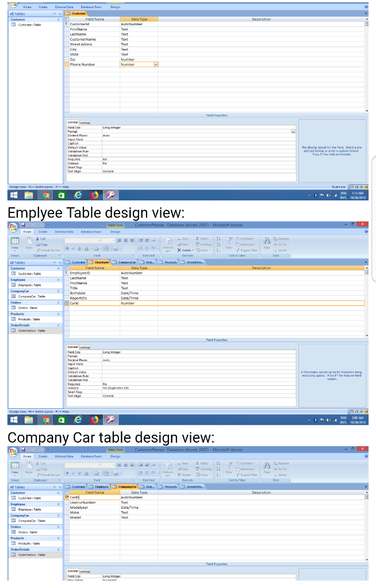Image resolution: width=376 pixels, height=588 pixels.
Task: Click Selection in the Company Car window ribbon
Action: point(245,463)
